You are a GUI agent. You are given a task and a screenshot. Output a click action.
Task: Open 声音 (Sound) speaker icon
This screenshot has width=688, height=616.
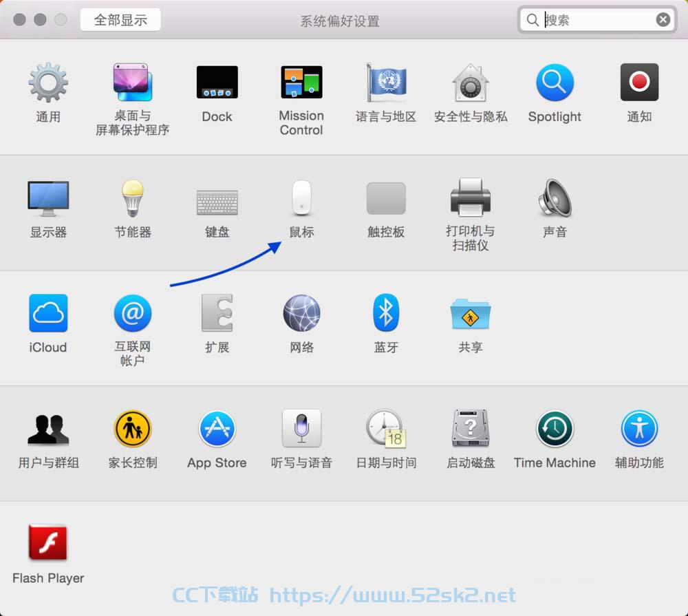tap(555, 198)
